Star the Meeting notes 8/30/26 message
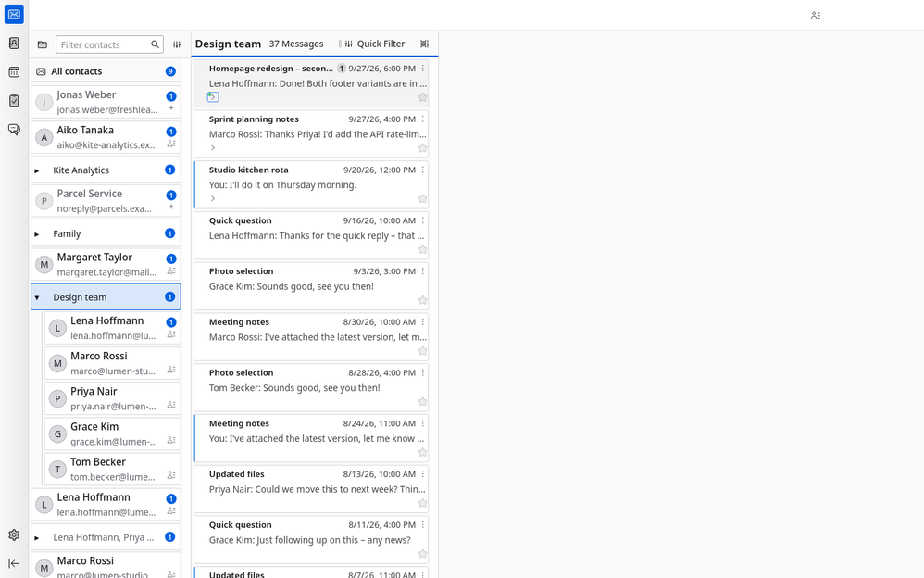This screenshot has width=924, height=578. click(422, 351)
